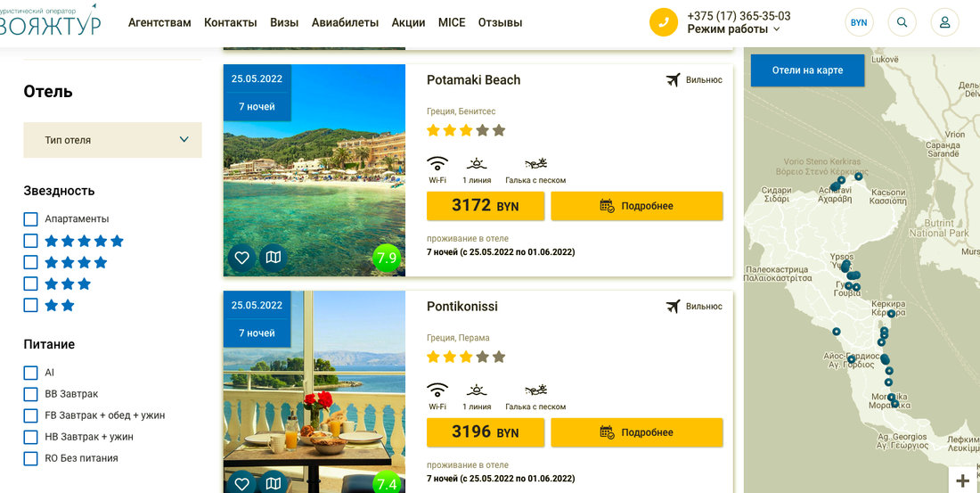Click the Отели на карте button
The height and width of the screenshot is (493, 980).
(807, 70)
